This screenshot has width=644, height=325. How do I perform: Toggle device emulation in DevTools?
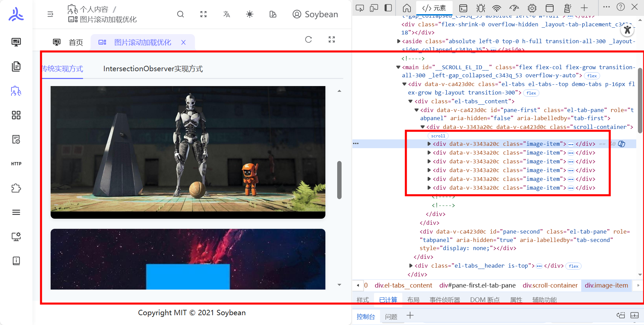[374, 8]
